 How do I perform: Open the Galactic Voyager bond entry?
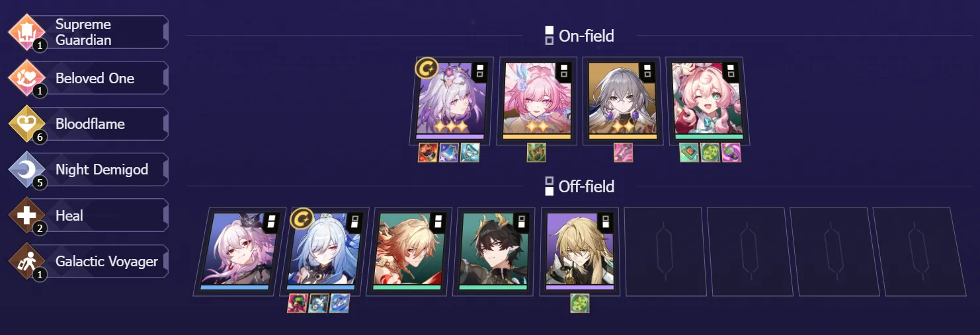88,262
